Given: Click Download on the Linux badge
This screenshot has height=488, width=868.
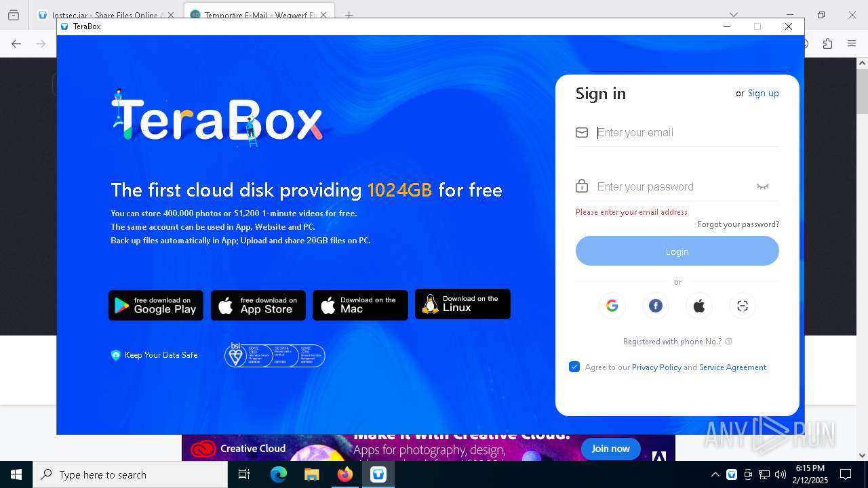Looking at the screenshot, I should pyautogui.click(x=462, y=304).
